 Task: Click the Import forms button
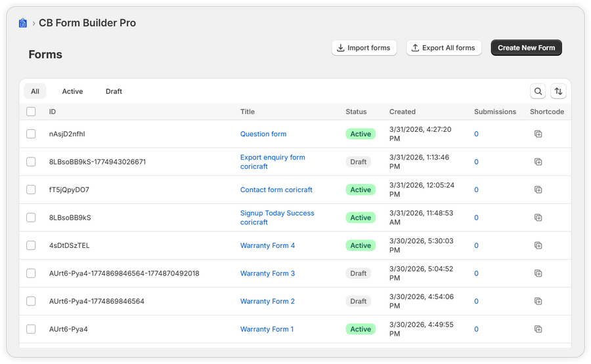[364, 48]
